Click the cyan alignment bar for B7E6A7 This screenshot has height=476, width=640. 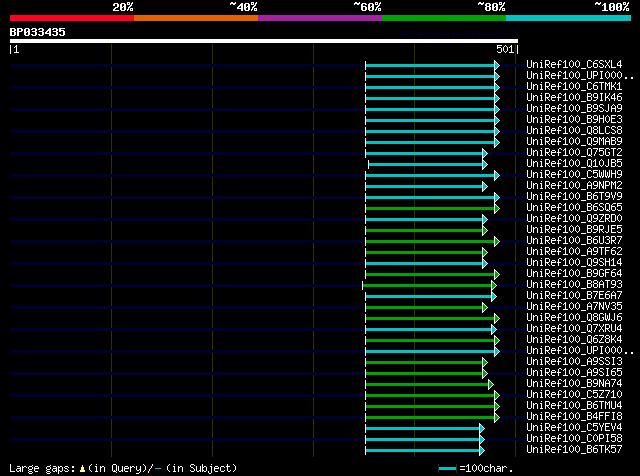click(x=429, y=296)
